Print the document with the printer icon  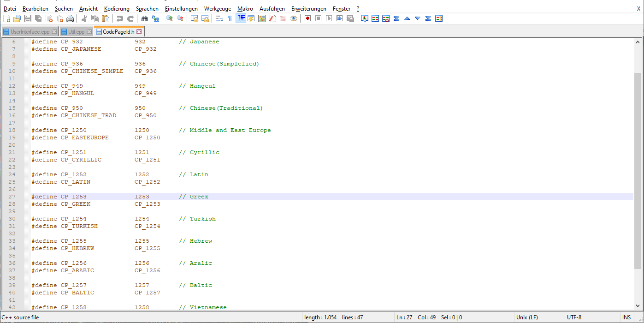pos(70,18)
